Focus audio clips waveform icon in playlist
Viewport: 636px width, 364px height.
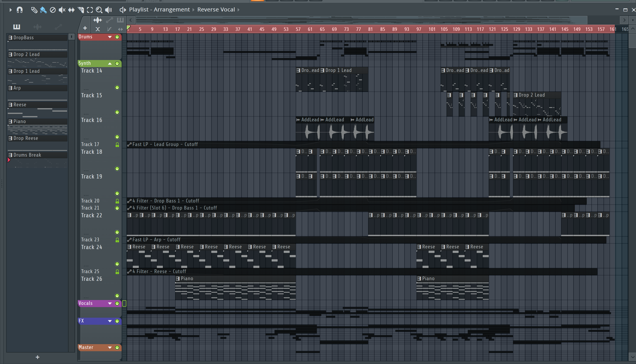click(x=98, y=20)
